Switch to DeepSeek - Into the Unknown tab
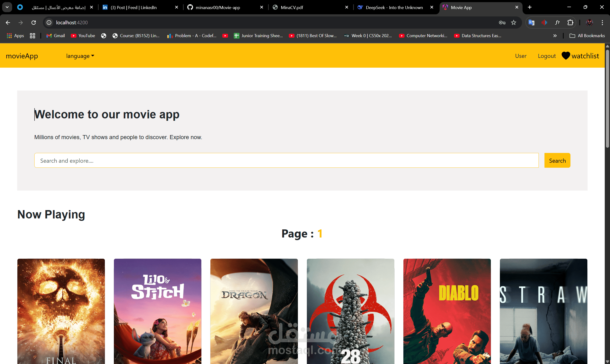 point(395,7)
